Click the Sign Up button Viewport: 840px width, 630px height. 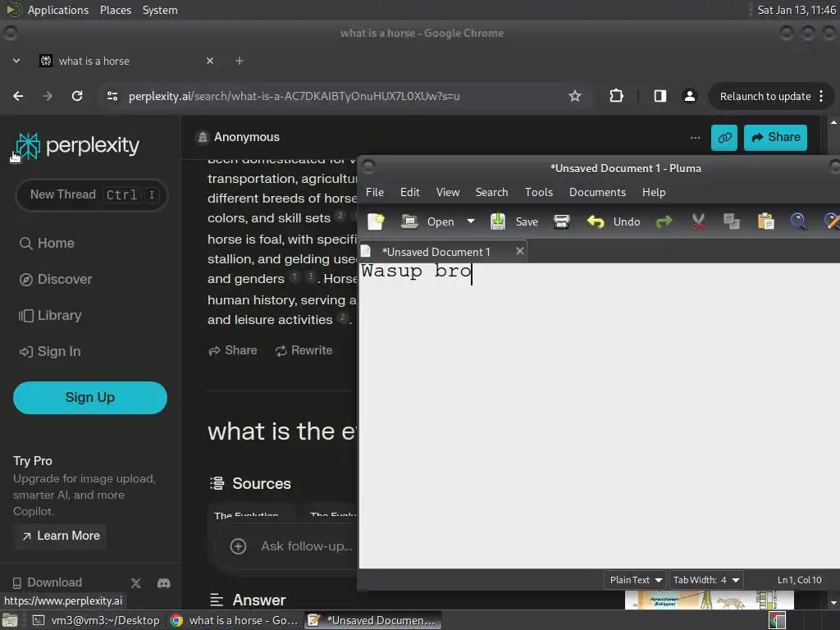click(90, 398)
